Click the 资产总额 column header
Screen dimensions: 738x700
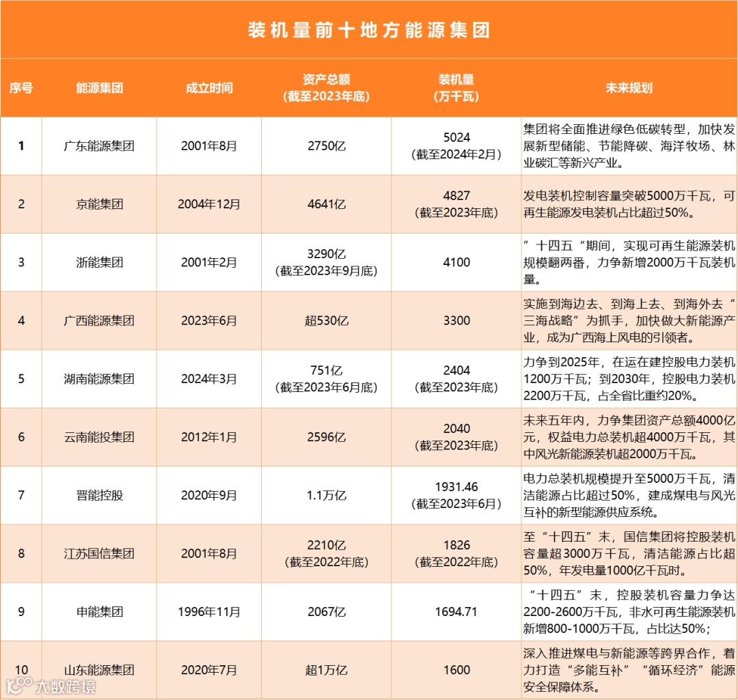click(326, 88)
